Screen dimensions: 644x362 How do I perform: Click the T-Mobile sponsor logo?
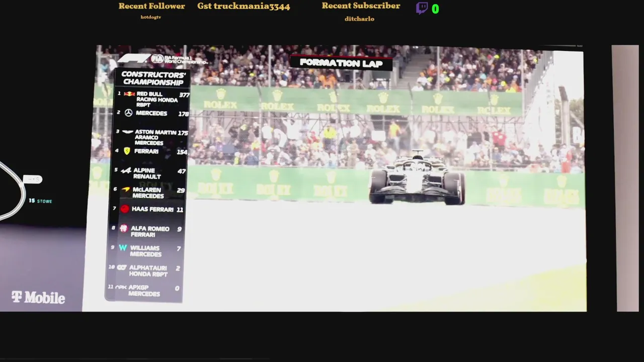(x=38, y=298)
